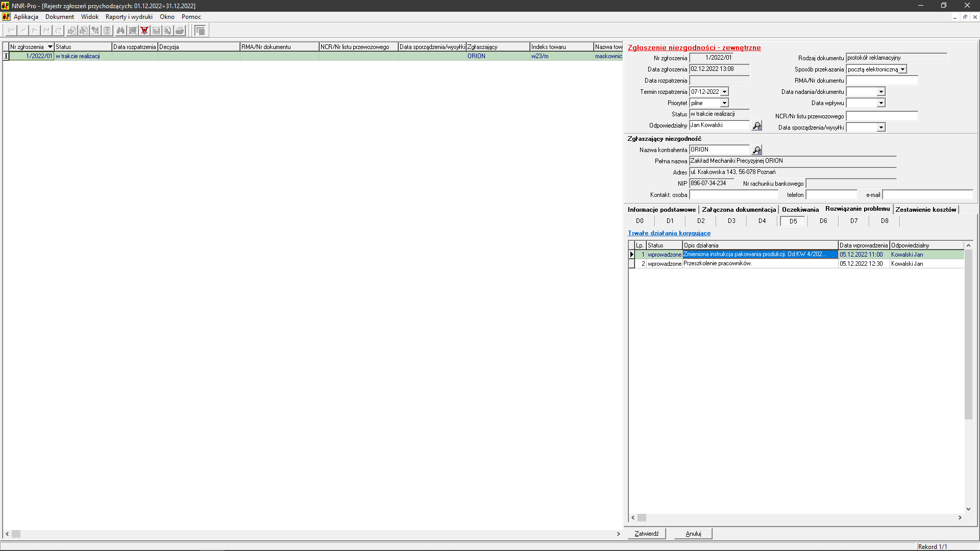Click the Zatwierdź button
The height and width of the screenshot is (551, 980).
[646, 534]
